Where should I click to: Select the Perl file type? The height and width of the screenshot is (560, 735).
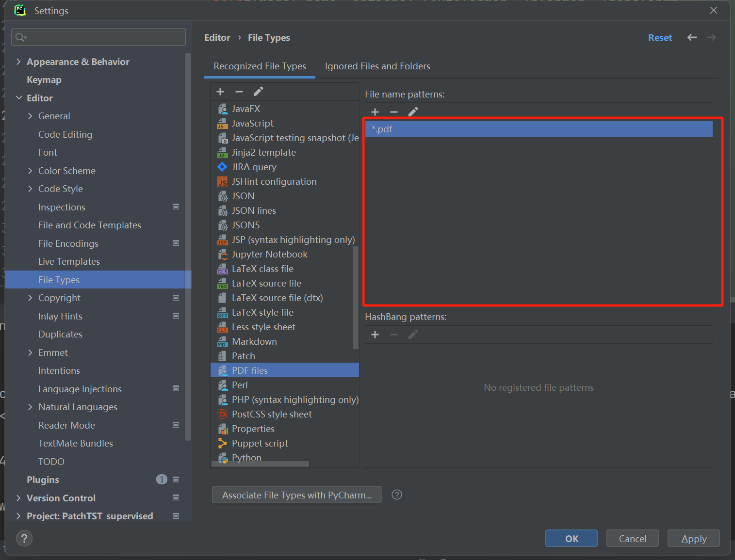pos(285,385)
